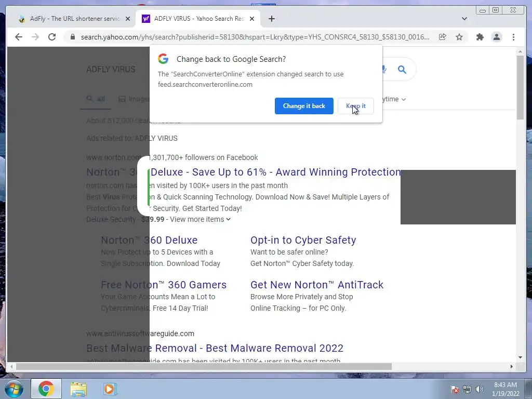Bookmark this page with the star

coord(459,37)
